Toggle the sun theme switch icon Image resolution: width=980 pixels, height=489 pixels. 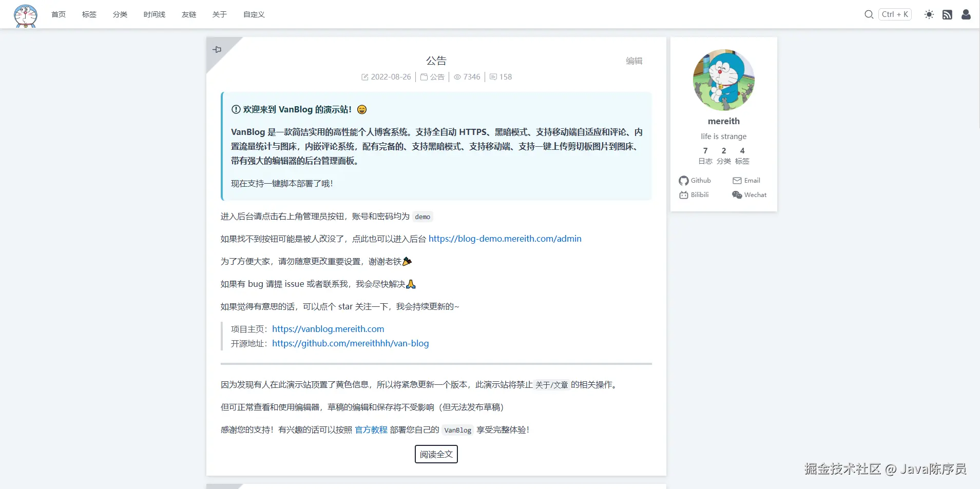[929, 14]
